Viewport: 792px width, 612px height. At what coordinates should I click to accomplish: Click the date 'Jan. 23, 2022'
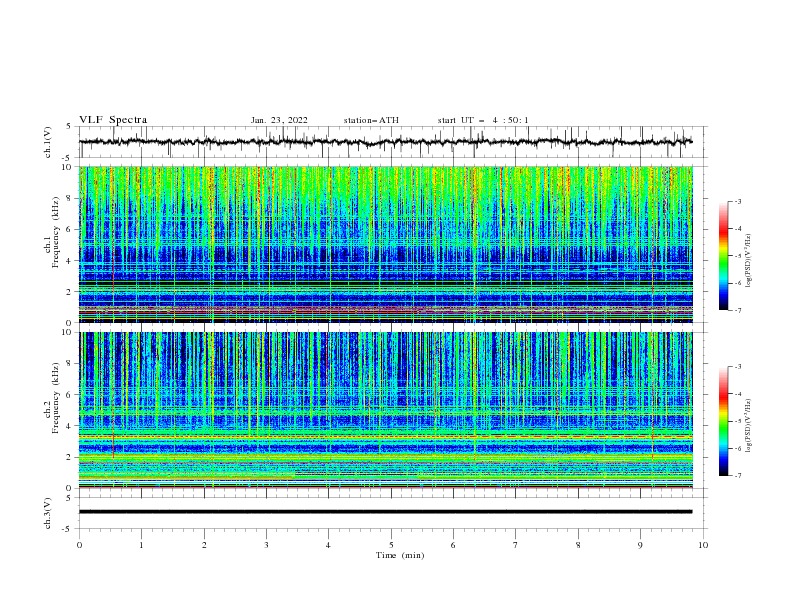tap(279, 120)
